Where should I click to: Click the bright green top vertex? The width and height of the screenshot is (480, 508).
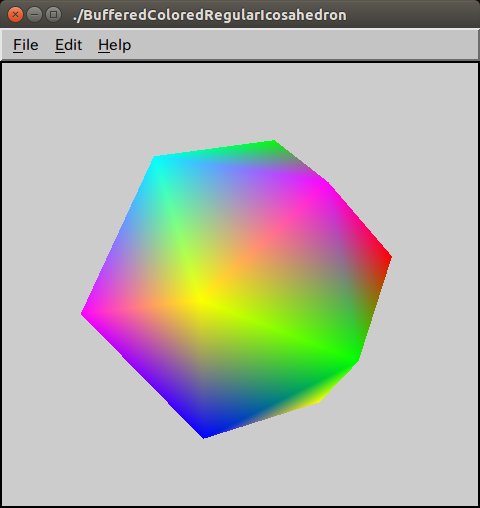tap(273, 143)
